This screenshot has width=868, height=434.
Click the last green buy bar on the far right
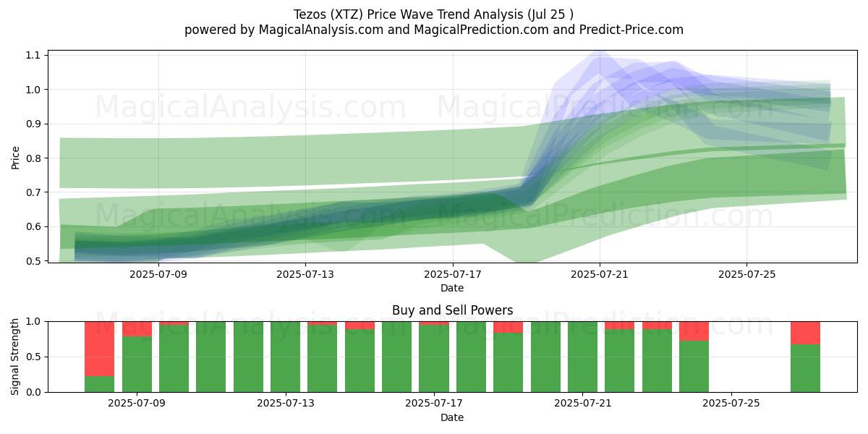point(805,368)
